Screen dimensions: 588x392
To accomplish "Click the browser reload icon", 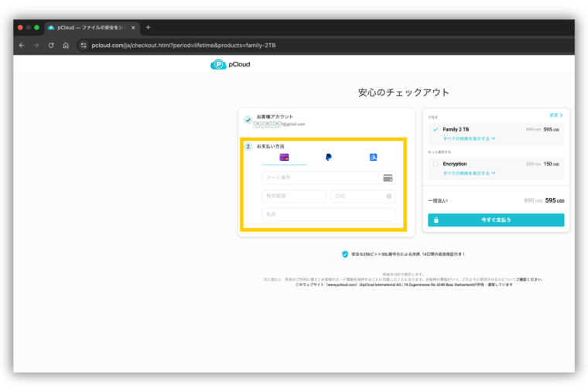I will coord(51,46).
